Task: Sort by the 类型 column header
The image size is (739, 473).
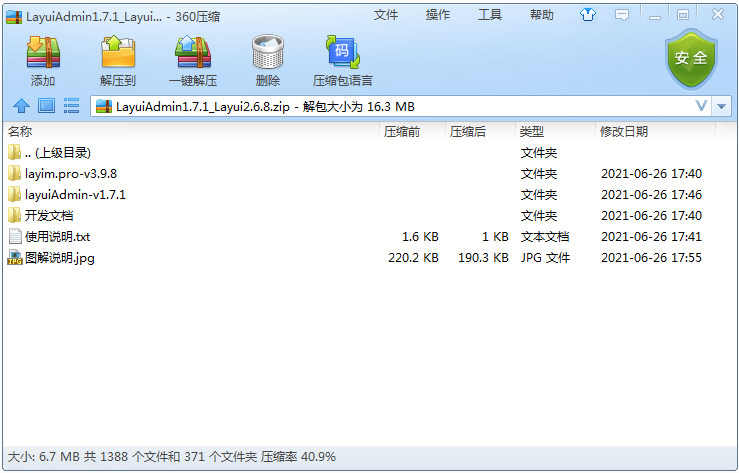Action: coord(532,131)
